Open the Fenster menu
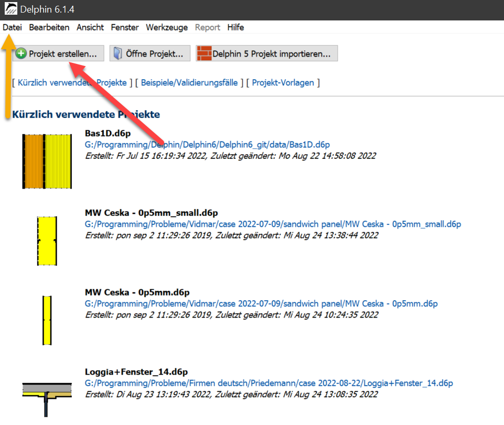 125,28
